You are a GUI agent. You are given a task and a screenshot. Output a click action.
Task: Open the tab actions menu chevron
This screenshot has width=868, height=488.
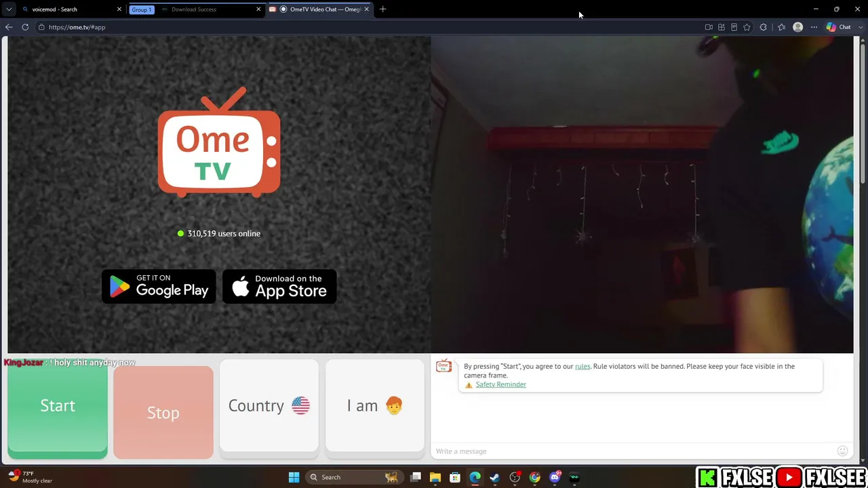(9, 9)
